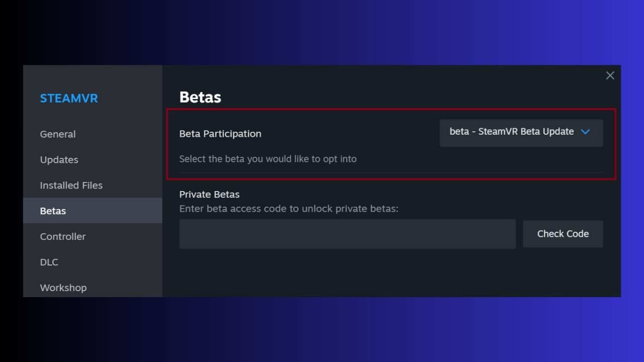Screen dimensions: 644x362
Task: Click the Private Betas label
Action: tap(209, 195)
